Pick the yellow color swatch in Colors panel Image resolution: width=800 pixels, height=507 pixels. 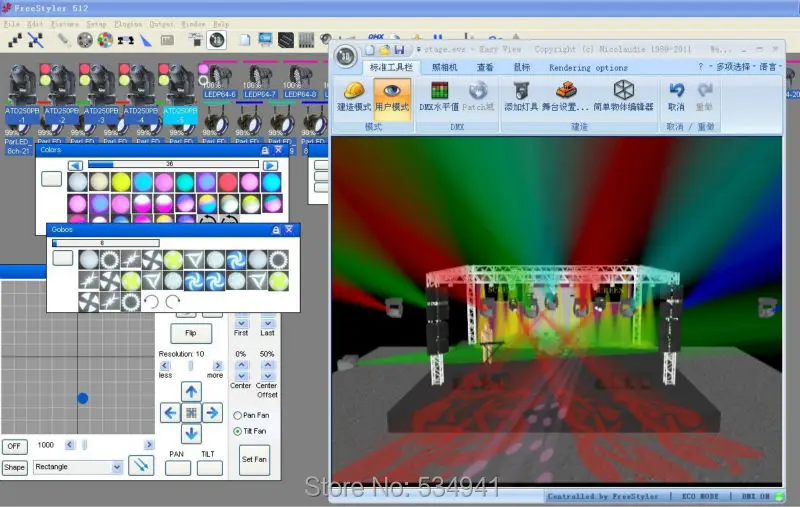point(121,182)
